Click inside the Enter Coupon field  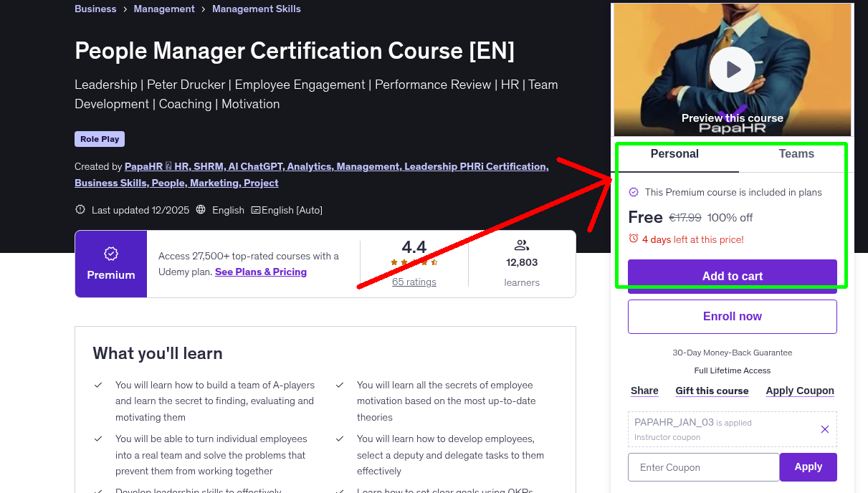(703, 466)
